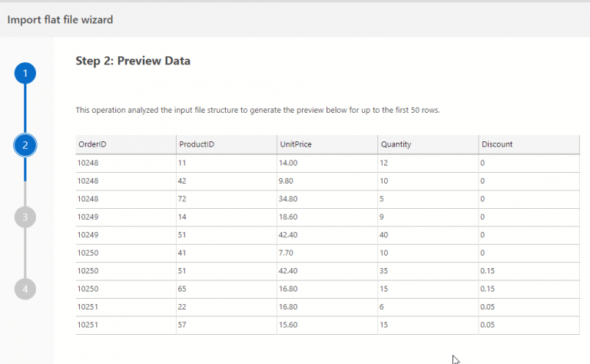The image size is (590, 364).
Task: Click the step 1 circle in wizard
Action: coord(25,73)
